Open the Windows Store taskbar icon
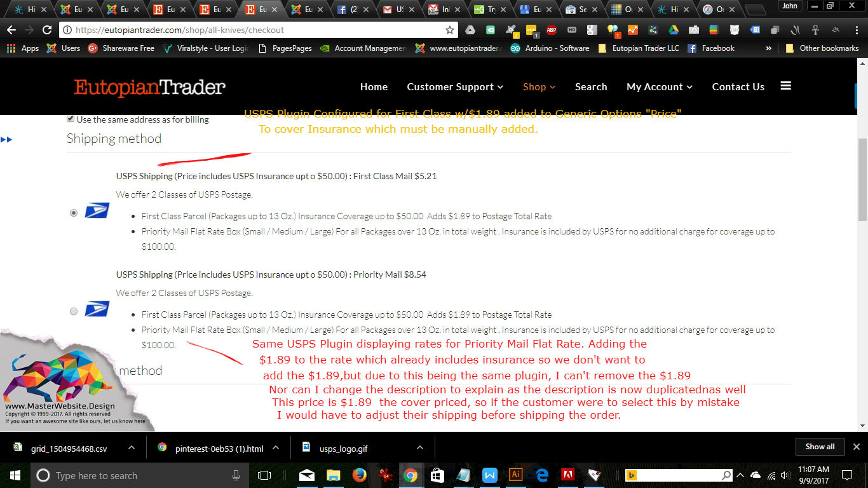 (x=437, y=475)
